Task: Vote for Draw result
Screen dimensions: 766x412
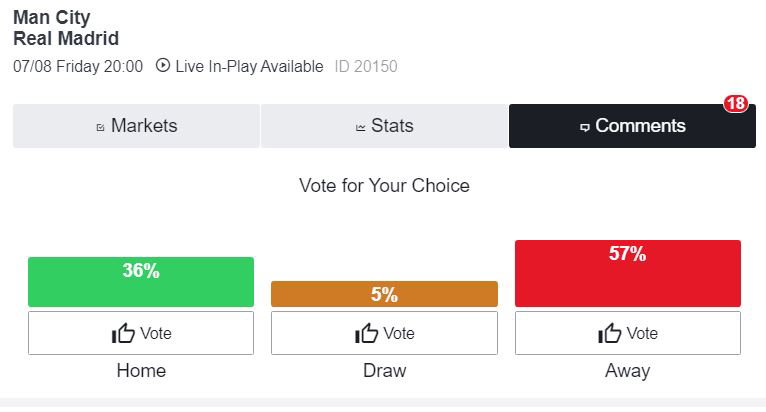Action: 384,333
